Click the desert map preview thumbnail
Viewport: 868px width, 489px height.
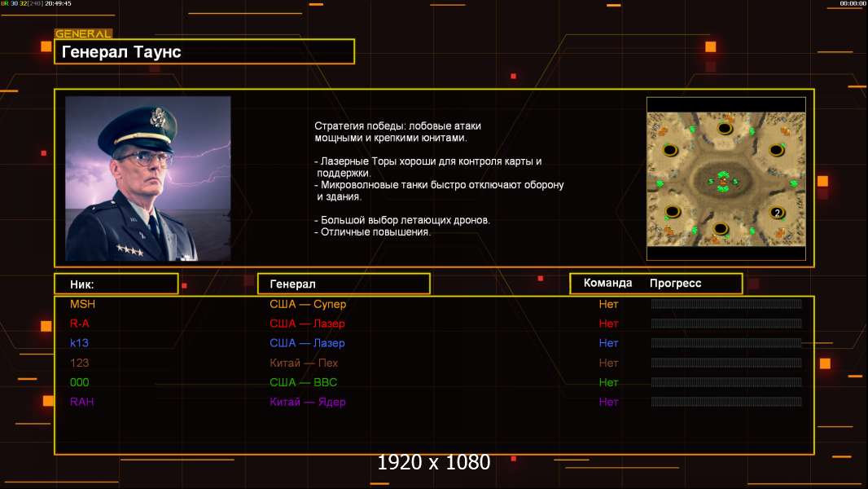coord(726,178)
